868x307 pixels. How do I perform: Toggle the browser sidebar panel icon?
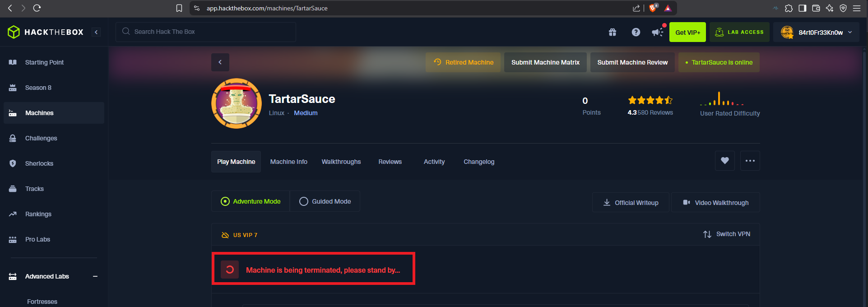tap(802, 8)
